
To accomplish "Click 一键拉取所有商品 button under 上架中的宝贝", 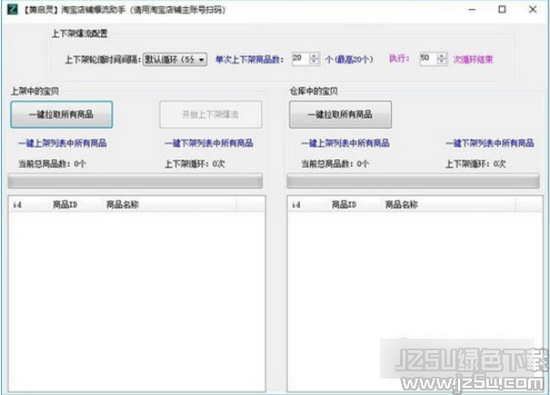I will pos(61,114).
